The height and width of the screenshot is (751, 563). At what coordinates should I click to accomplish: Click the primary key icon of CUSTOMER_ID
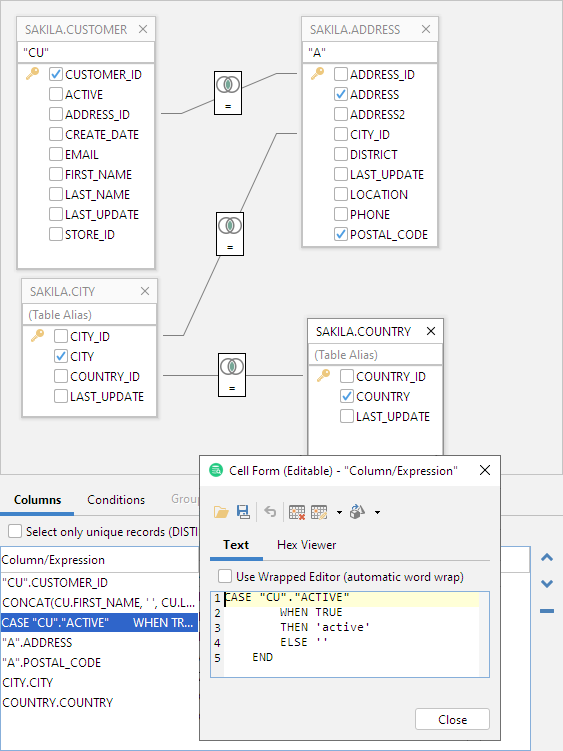[x=32, y=74]
